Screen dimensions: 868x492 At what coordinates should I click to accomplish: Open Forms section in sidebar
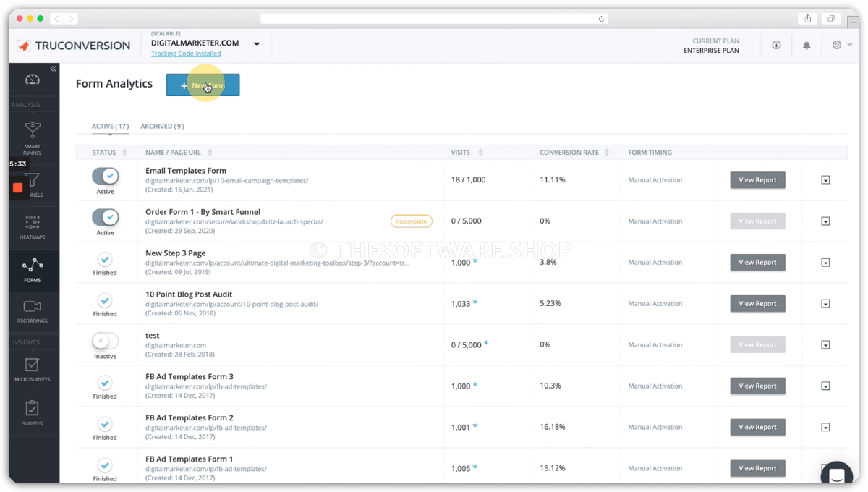click(x=32, y=270)
